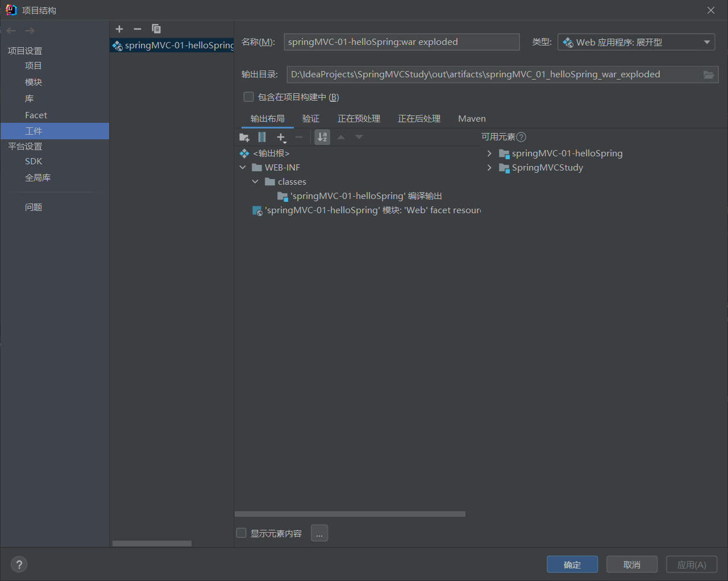
Task: Open 模块 settings section
Action: 34,82
